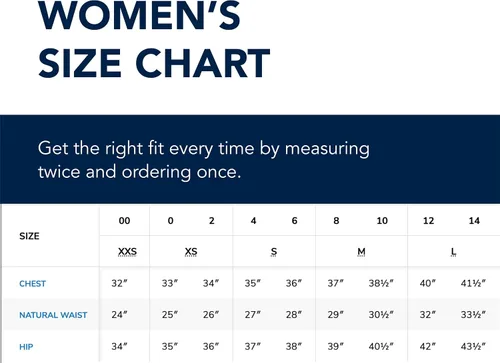Click the SIZE row header label
This screenshot has width=500, height=363.
click(29, 236)
